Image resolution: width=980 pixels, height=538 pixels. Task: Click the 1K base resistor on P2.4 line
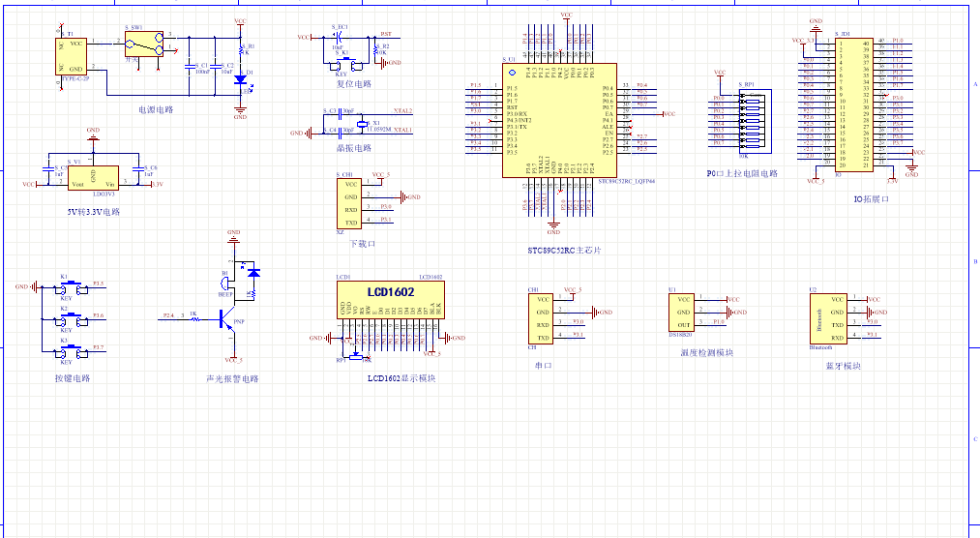tap(195, 319)
